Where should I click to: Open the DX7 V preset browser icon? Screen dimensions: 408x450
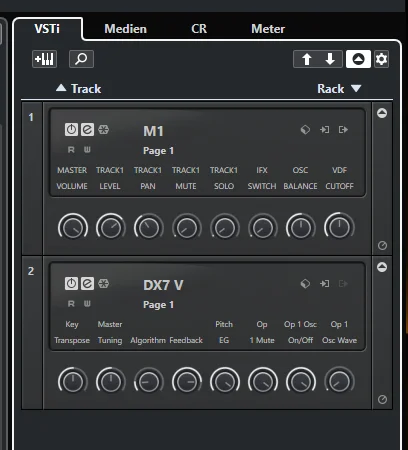(305, 283)
